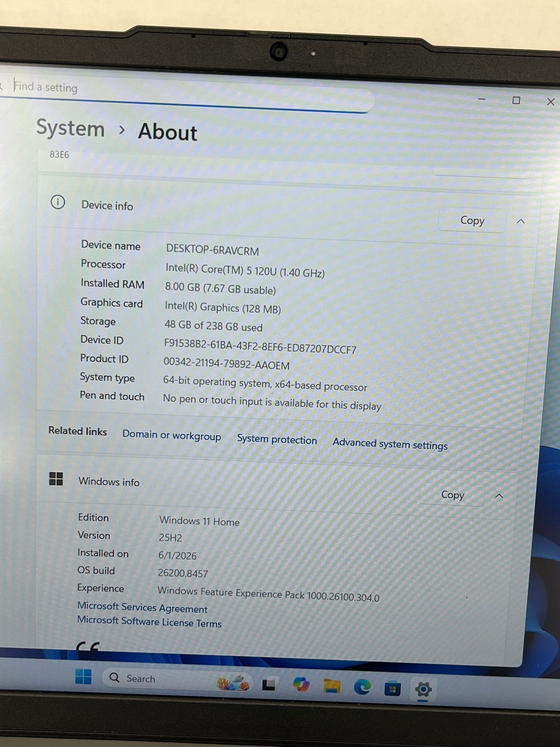Click the About page heading
The height and width of the screenshot is (747, 560).
pos(167,132)
